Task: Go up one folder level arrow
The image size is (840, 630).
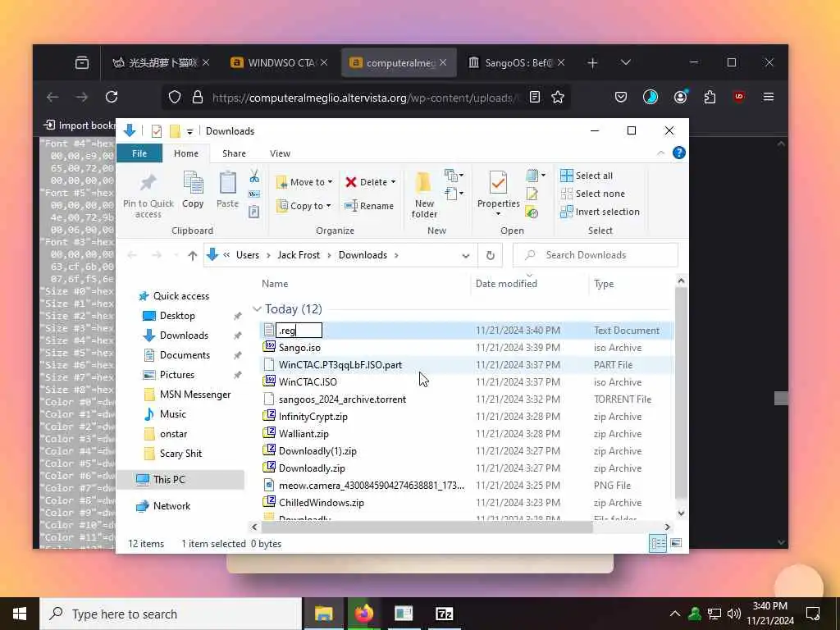Action: (192, 256)
